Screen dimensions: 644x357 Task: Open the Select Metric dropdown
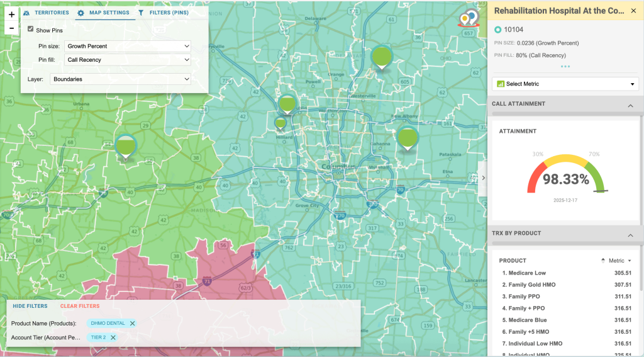click(565, 84)
